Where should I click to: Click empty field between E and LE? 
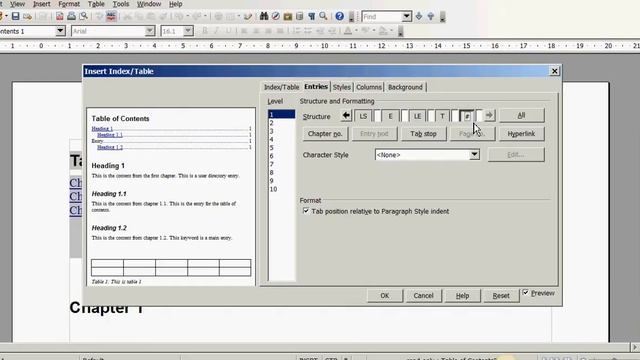pyautogui.click(x=404, y=116)
